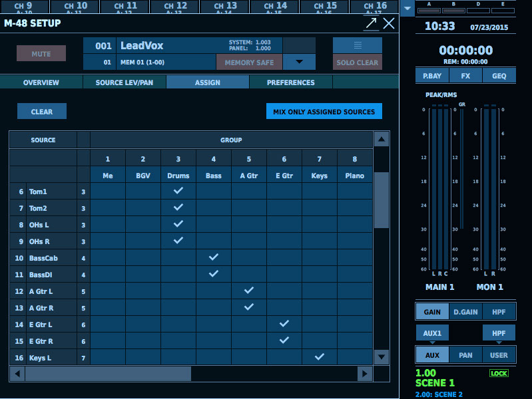Image resolution: width=532 pixels, height=399 pixels.
Task: Open the FX tab
Action: pyautogui.click(x=465, y=76)
